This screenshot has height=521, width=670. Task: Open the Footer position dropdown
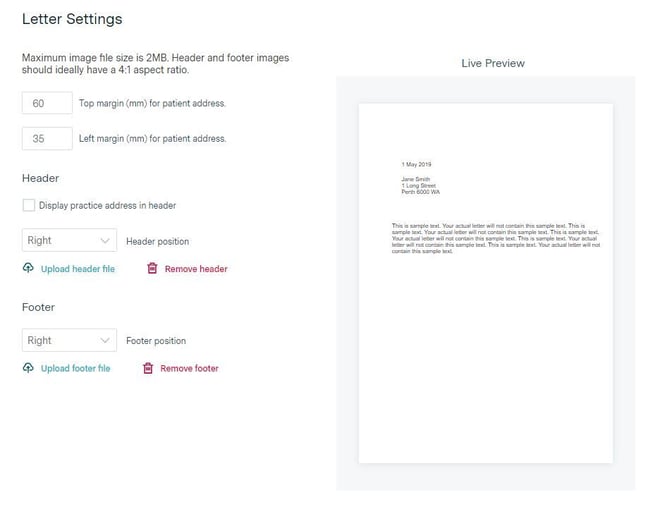click(x=68, y=341)
